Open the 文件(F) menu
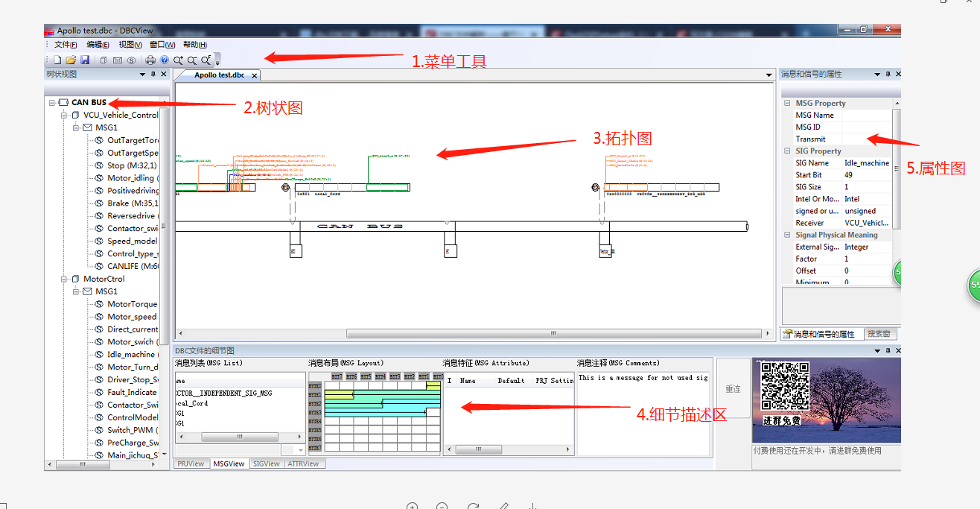This screenshot has width=980, height=509. coord(66,45)
